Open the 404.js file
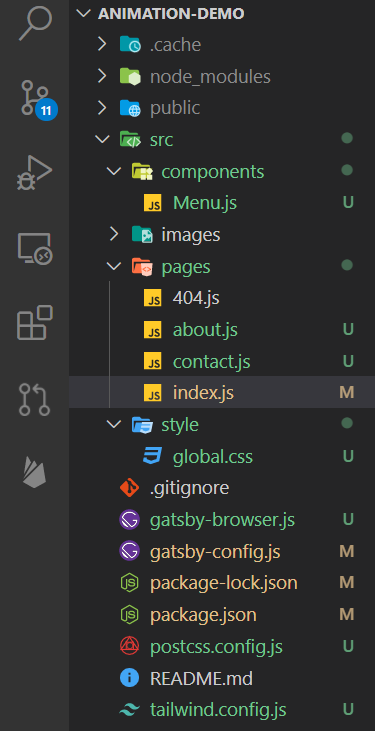 [x=196, y=298]
